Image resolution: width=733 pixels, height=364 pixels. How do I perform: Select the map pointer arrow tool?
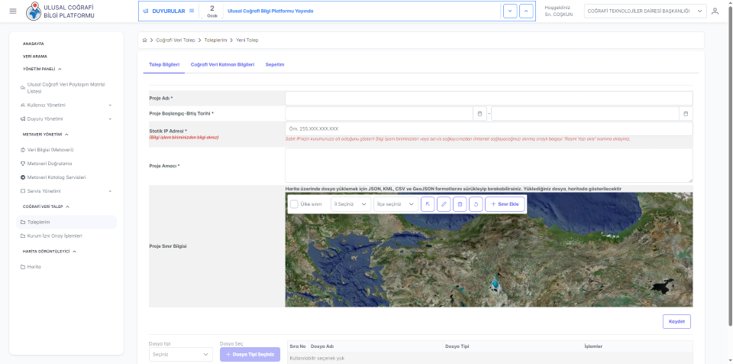(428, 204)
